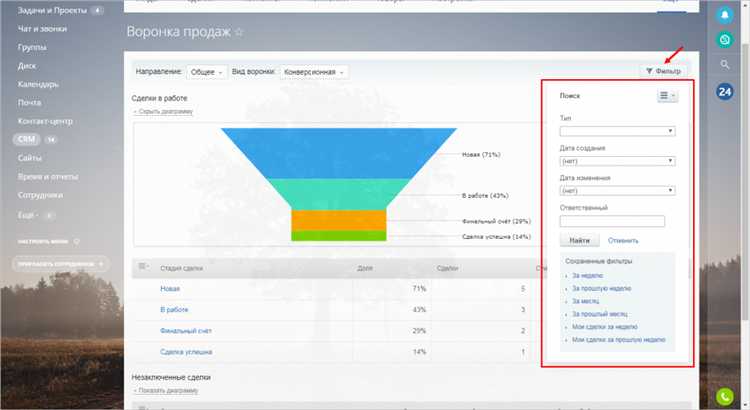
Task: Open Задачи и Проекты in sidebar
Action: pos(52,11)
